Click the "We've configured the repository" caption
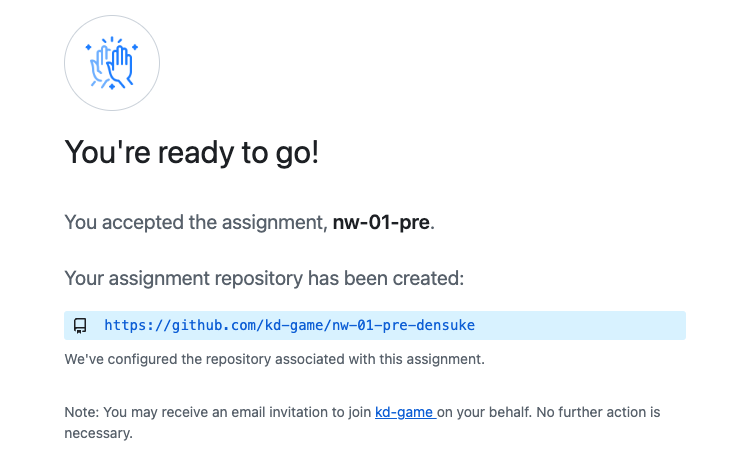 [x=274, y=359]
